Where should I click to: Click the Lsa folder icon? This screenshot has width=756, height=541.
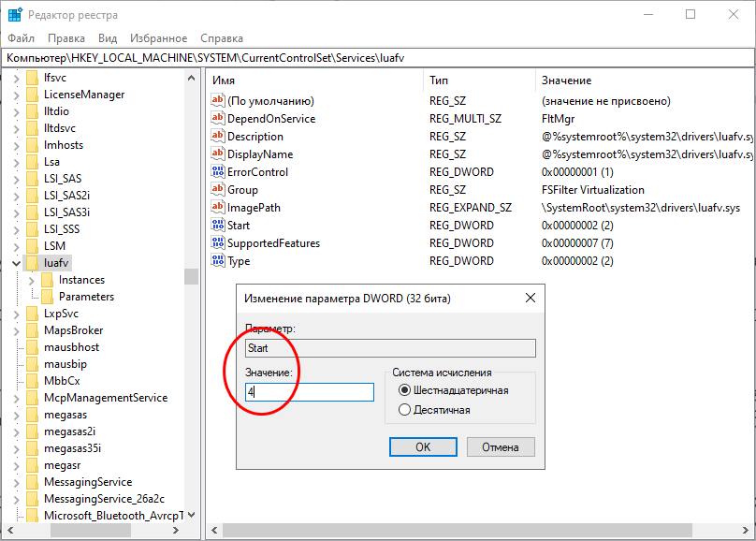(32, 162)
